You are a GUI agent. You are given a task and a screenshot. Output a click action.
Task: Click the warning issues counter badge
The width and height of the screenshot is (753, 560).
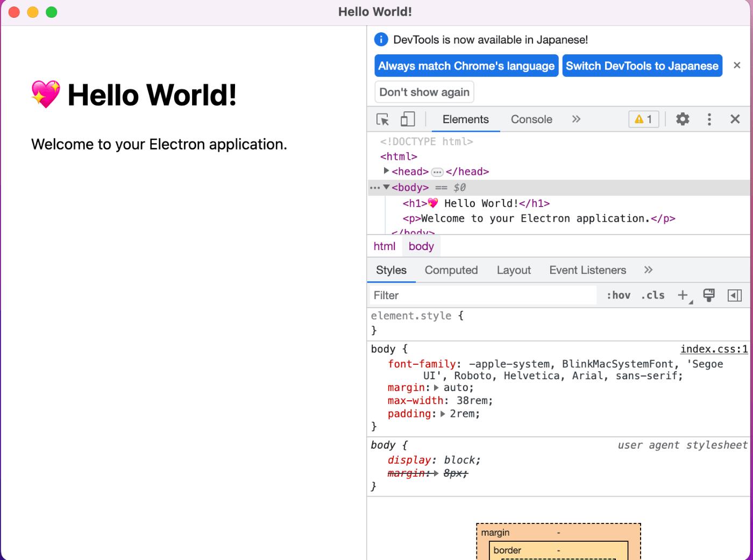point(643,119)
